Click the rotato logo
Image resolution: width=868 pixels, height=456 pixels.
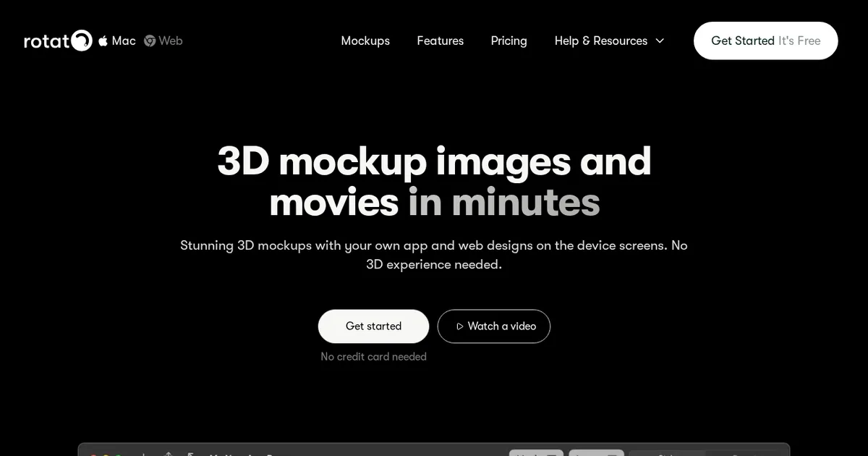58,41
